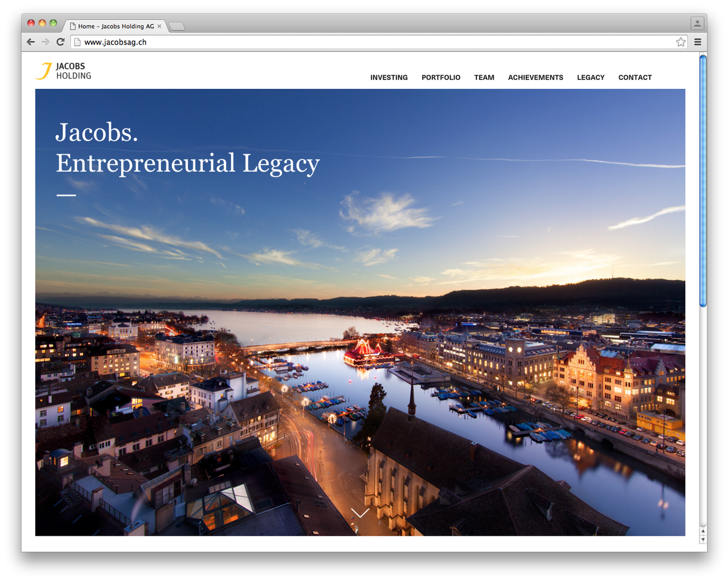Go to the Portfolio section
This screenshot has width=728, height=581.
point(441,78)
